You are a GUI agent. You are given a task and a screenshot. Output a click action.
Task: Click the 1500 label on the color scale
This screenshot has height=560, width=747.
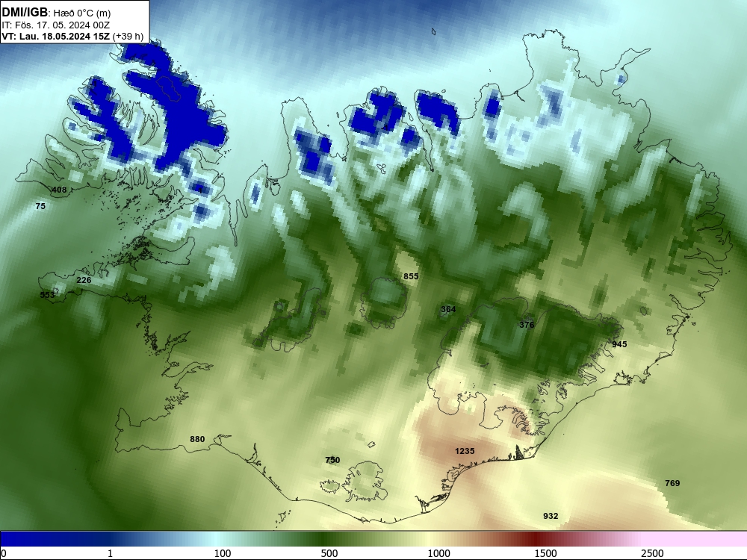(545, 553)
